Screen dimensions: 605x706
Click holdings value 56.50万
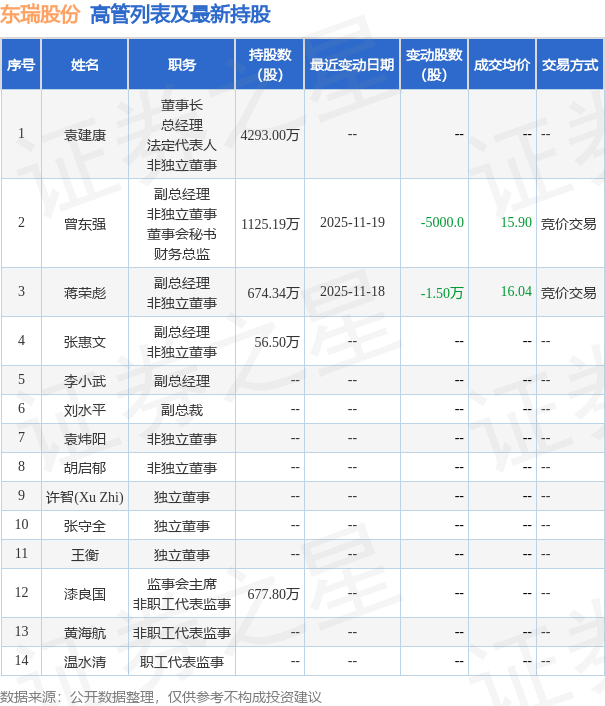(277, 342)
